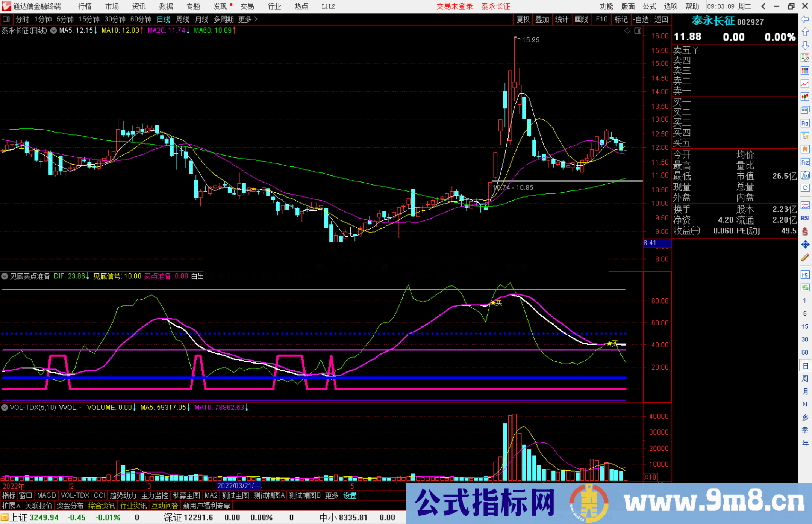Open the 更多 period dropdown on period bar

click(244, 19)
